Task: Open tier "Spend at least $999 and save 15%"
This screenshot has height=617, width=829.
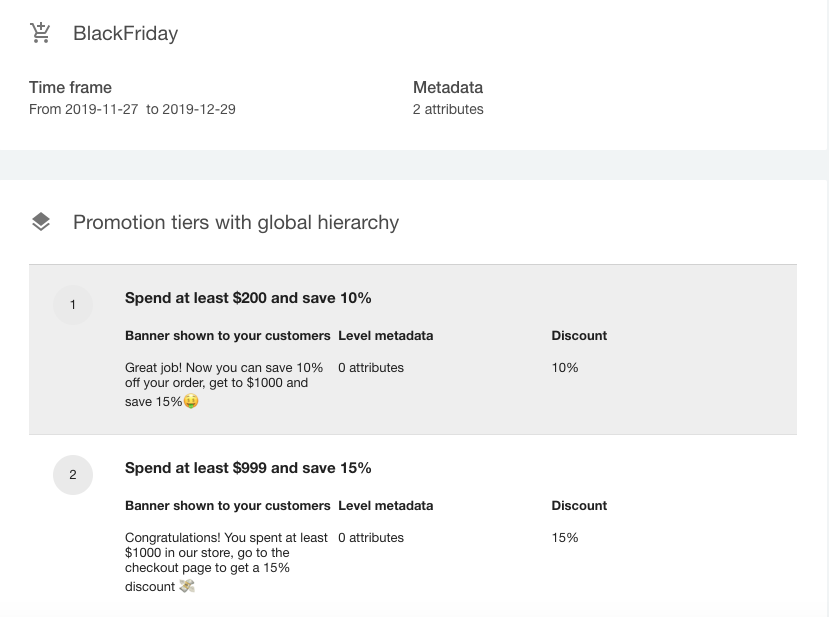Action: click(248, 468)
